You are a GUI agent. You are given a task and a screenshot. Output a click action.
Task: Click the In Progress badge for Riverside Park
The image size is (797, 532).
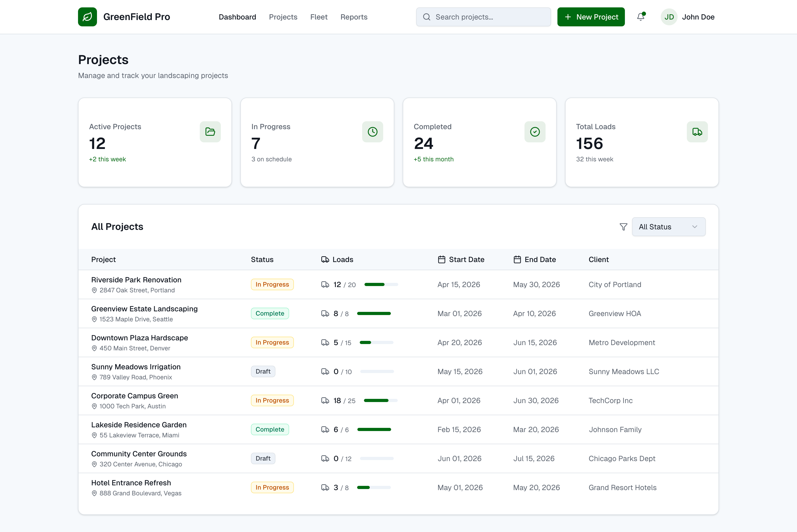pyautogui.click(x=272, y=284)
